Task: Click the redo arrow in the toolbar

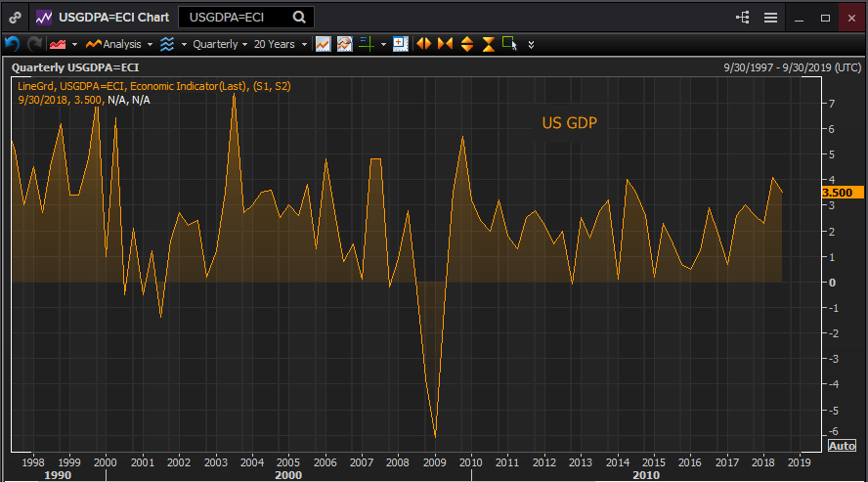Action: point(34,44)
